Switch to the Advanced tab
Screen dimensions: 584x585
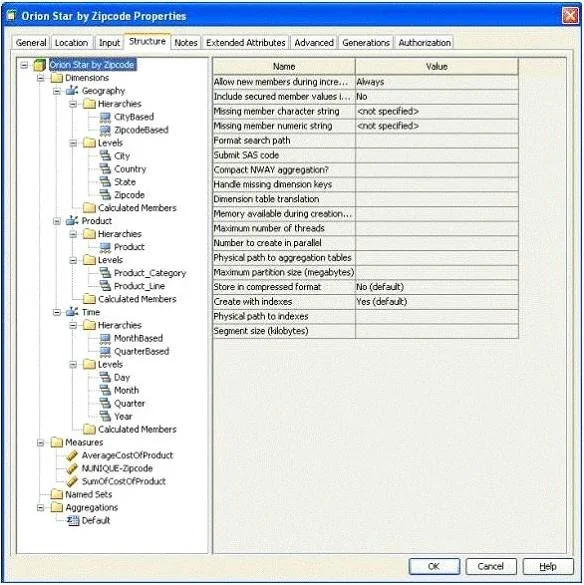[x=314, y=43]
